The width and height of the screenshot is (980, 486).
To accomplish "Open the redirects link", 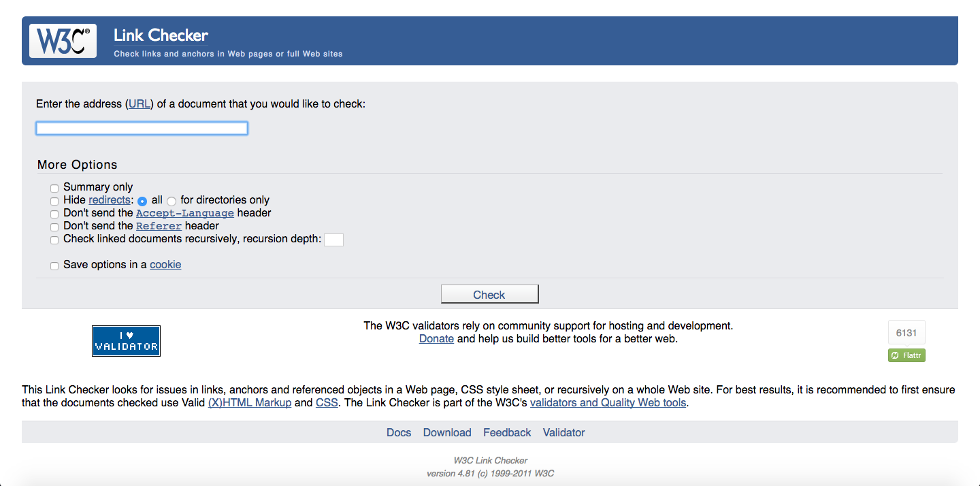I will 109,200.
